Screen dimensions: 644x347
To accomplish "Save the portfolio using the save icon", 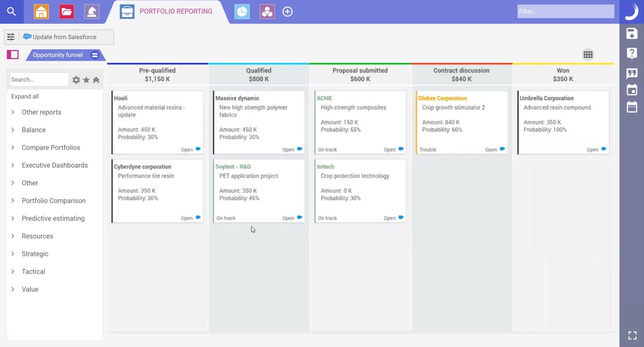I will 632,34.
